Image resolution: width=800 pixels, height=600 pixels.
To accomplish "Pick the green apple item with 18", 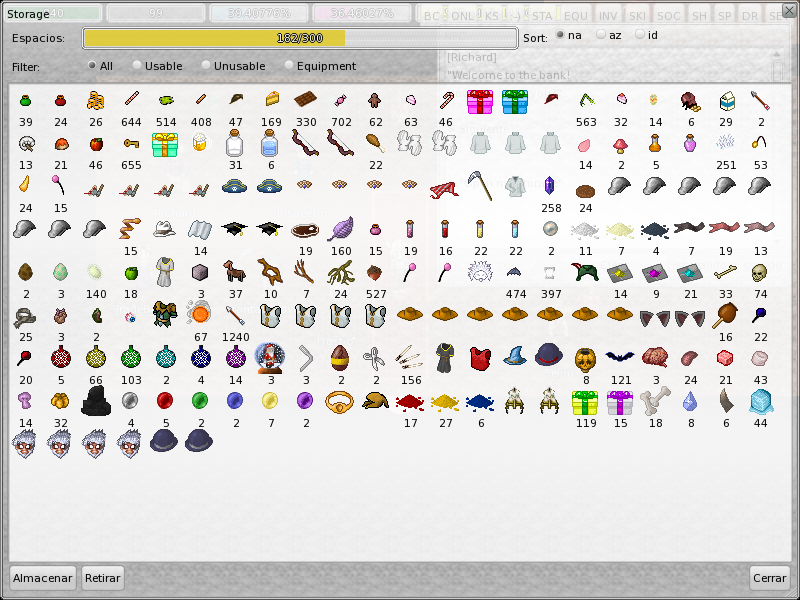I will tap(132, 273).
